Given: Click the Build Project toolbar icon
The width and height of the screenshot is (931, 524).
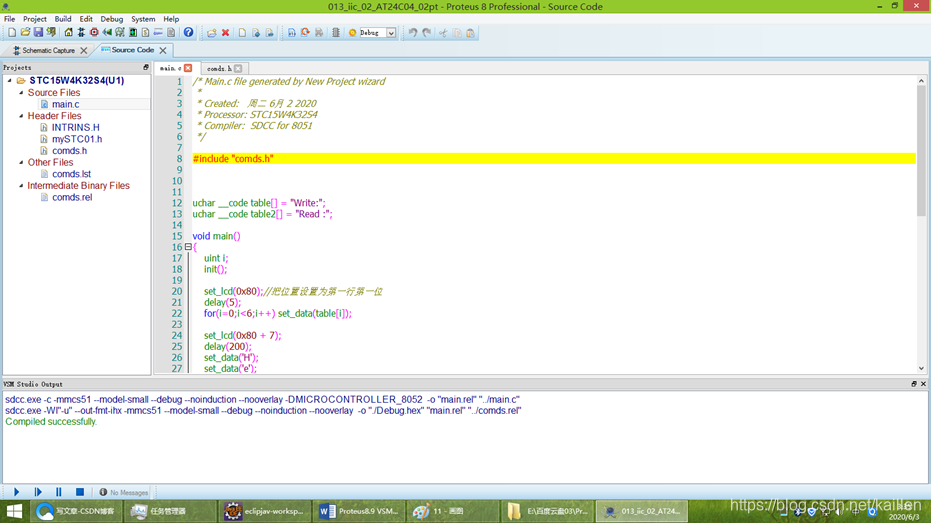Looking at the screenshot, I should [292, 33].
